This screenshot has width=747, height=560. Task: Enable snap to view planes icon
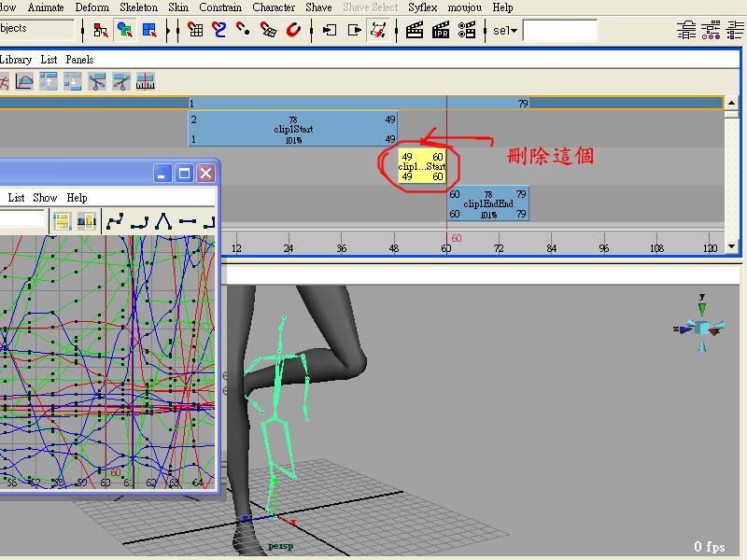point(268,30)
